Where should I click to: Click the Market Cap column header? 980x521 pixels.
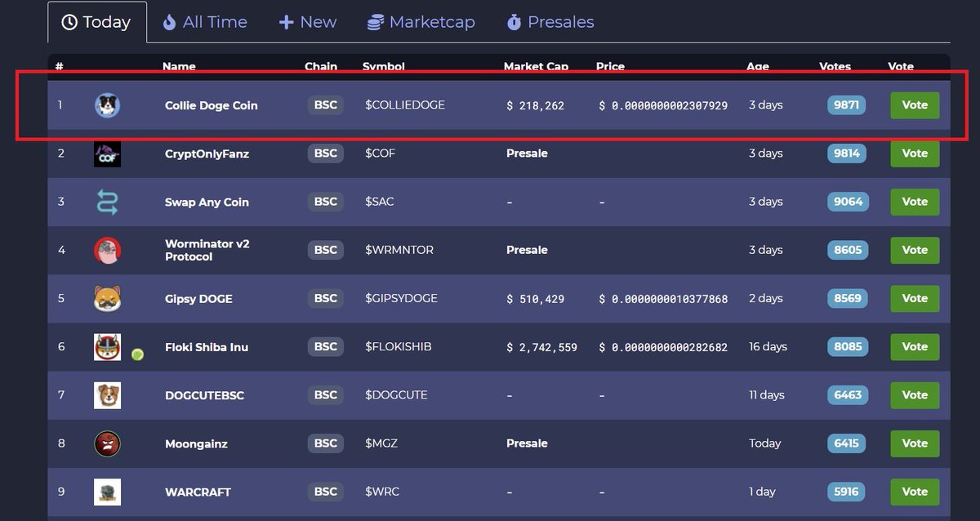[536, 66]
